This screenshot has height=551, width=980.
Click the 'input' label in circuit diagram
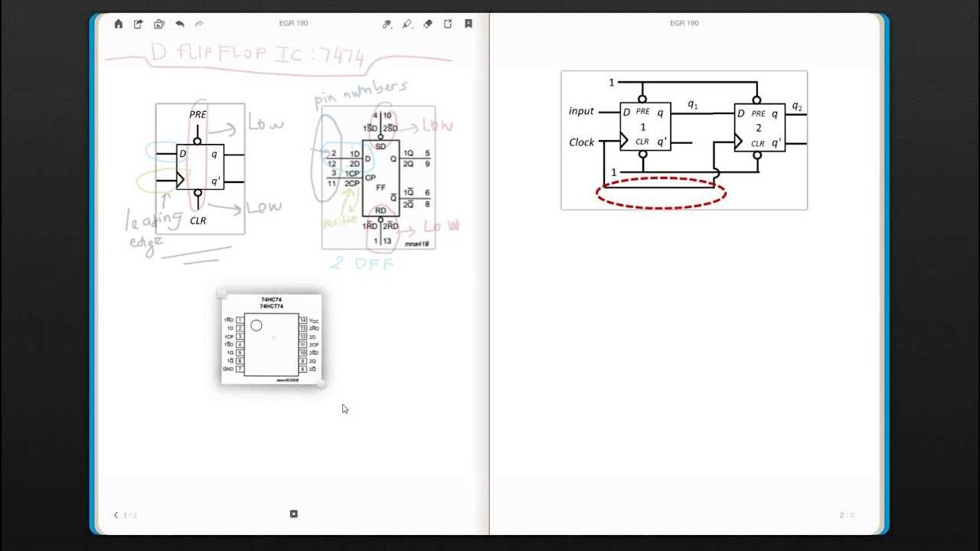[581, 111]
